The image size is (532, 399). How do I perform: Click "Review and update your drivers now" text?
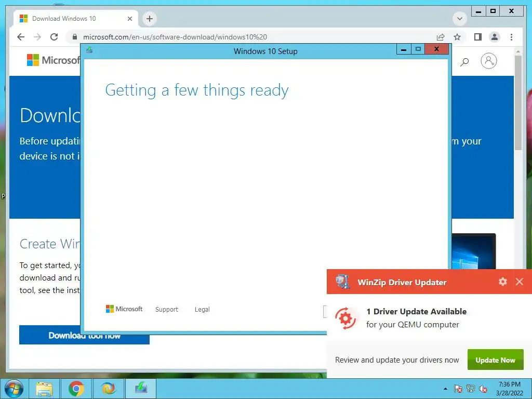397,360
